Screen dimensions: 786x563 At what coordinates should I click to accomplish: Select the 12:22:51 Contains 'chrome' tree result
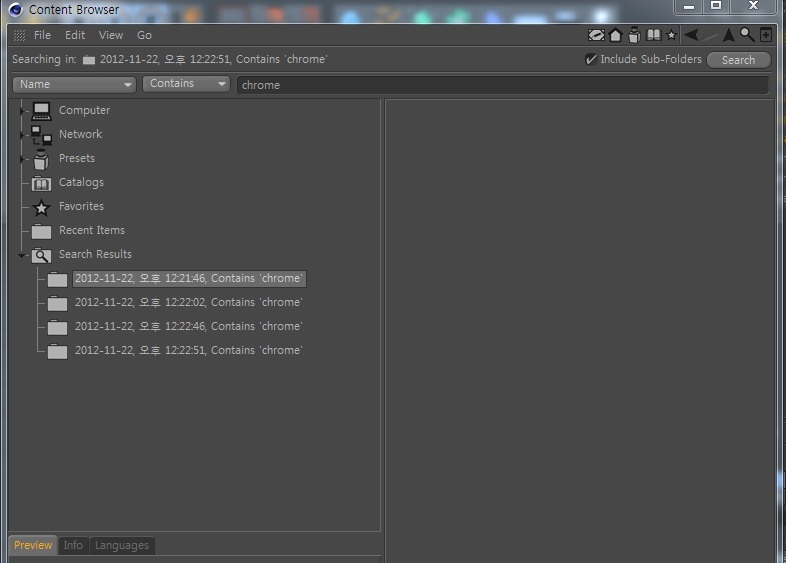tap(189, 350)
